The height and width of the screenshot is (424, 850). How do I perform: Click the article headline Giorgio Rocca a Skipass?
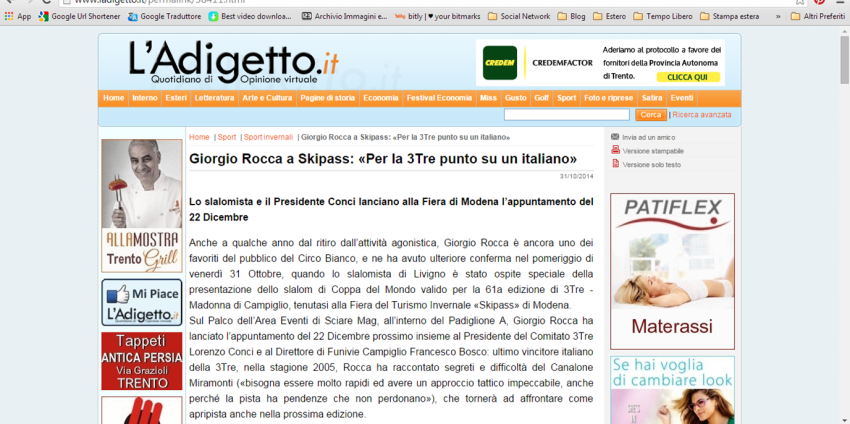383,159
